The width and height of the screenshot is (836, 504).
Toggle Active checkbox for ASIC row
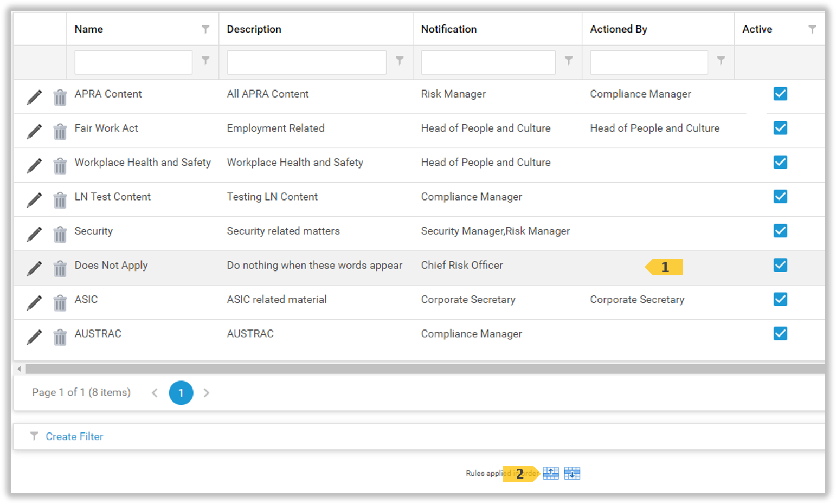point(780,299)
